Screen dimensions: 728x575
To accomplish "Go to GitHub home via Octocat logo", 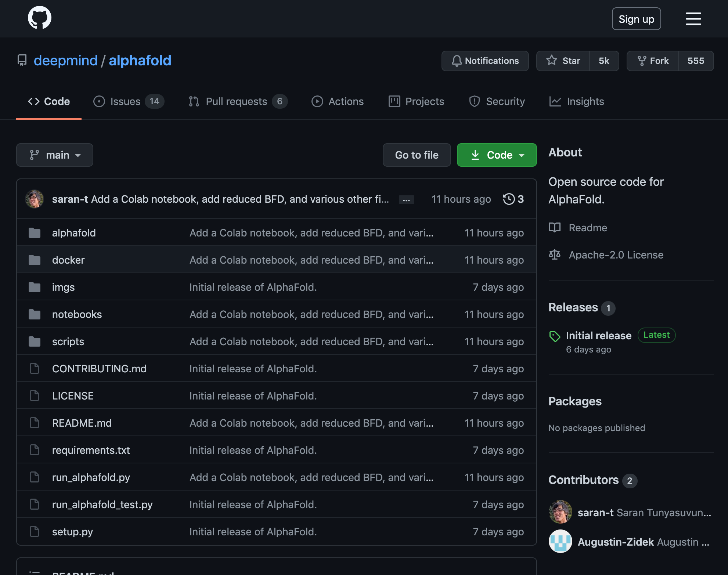I will 40,18.
